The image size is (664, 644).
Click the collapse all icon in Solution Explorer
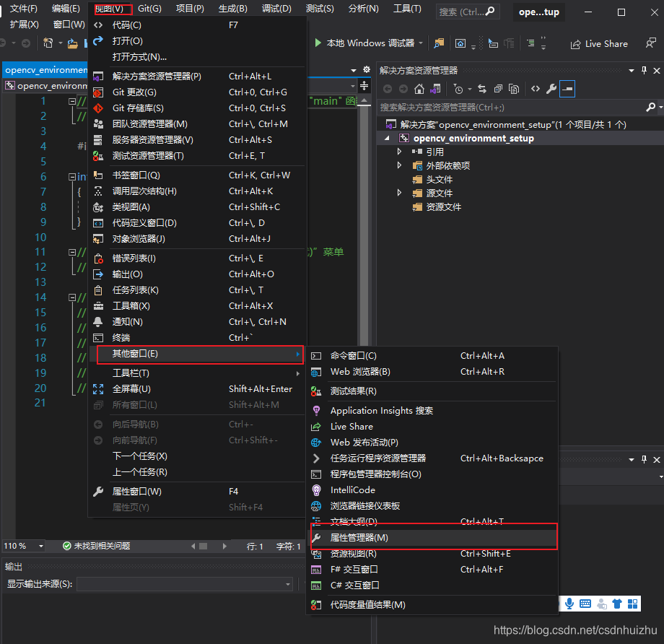click(498, 89)
